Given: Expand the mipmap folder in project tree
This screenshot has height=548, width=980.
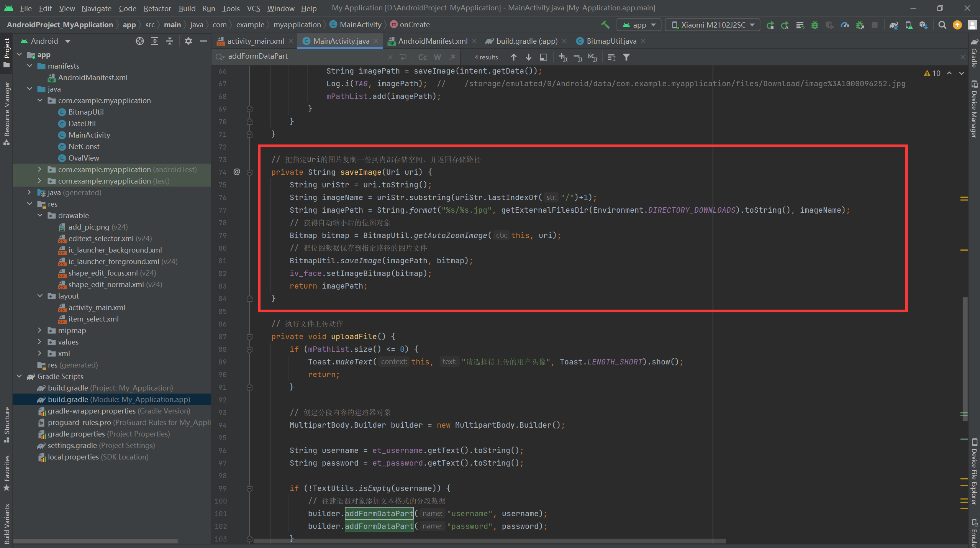Looking at the screenshot, I should [39, 330].
